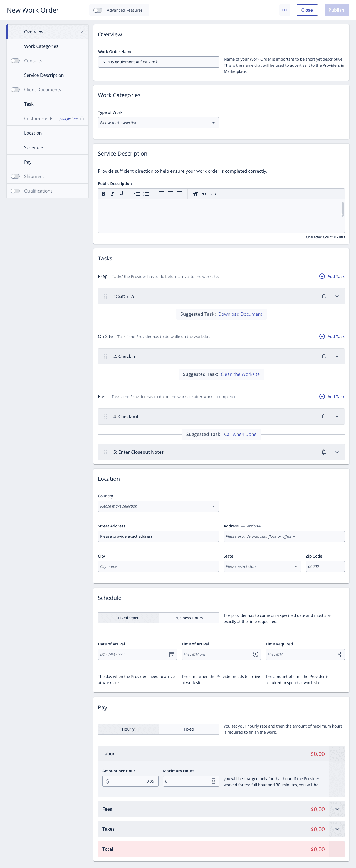Align description text right
356x868 pixels.
(x=179, y=194)
